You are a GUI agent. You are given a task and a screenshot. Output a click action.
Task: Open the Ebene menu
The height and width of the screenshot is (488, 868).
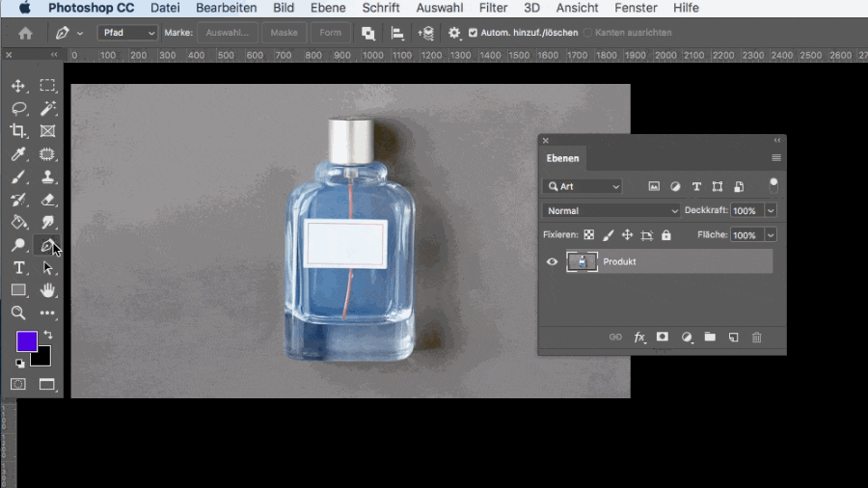click(328, 8)
